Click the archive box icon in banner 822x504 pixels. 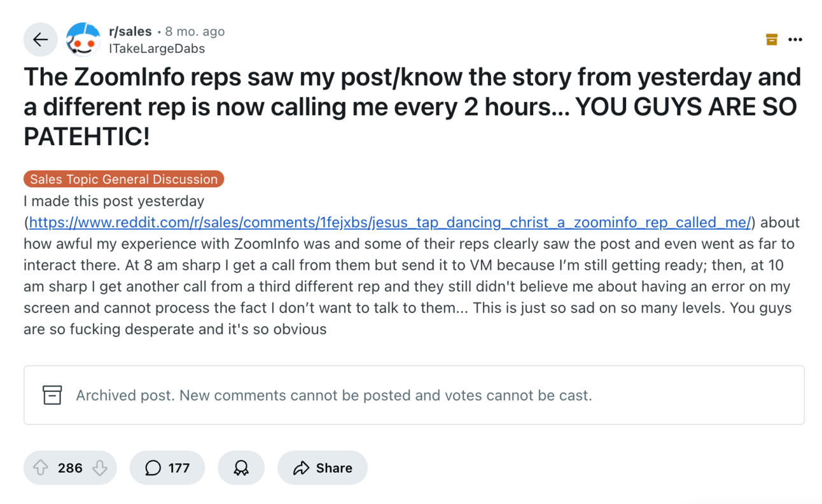coord(52,395)
